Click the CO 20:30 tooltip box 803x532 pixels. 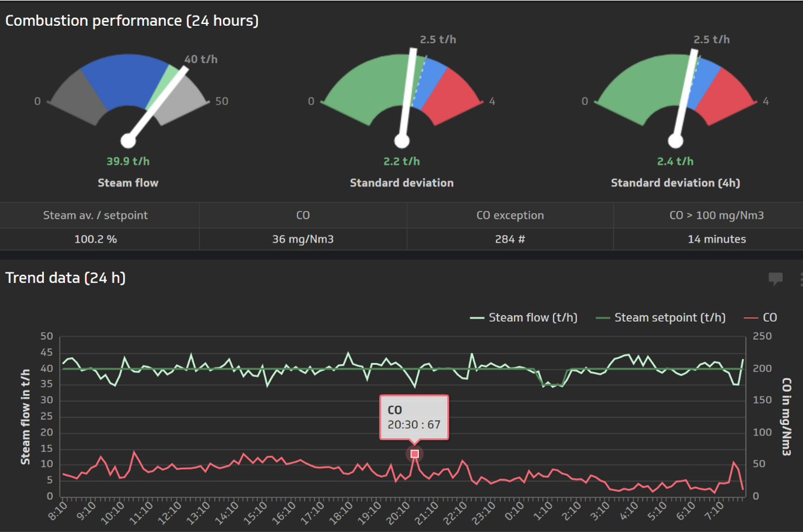[414, 418]
